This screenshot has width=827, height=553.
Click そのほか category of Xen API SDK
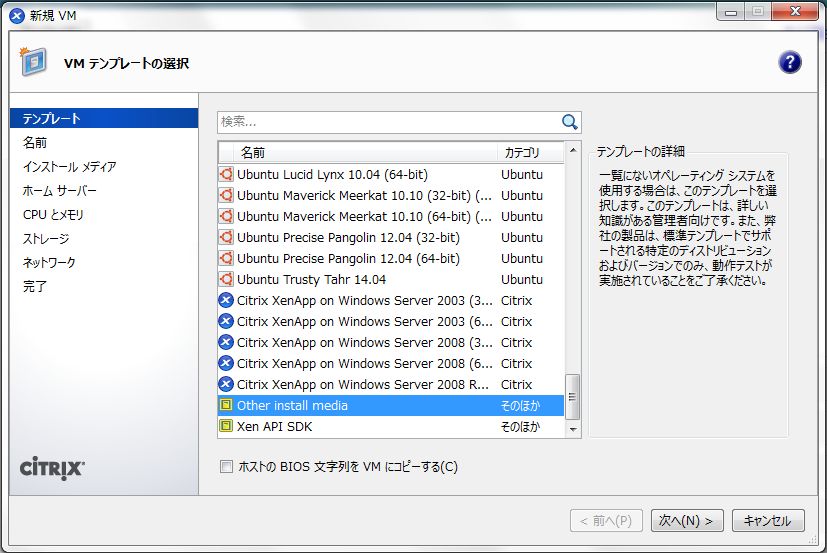[521, 426]
